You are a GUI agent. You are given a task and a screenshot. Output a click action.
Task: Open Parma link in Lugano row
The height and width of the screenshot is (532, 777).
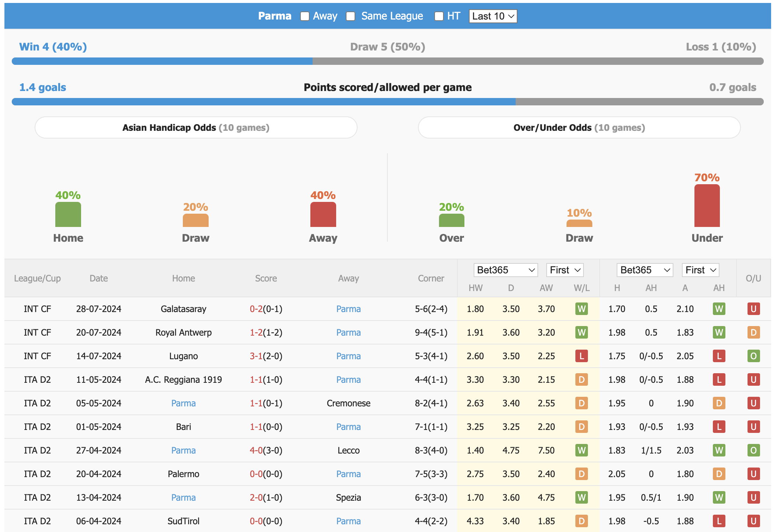point(348,356)
